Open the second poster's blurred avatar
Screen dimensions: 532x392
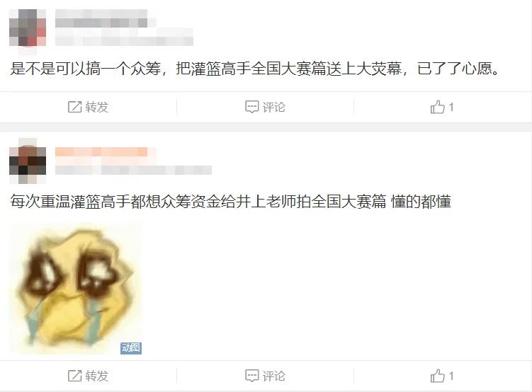click(28, 161)
